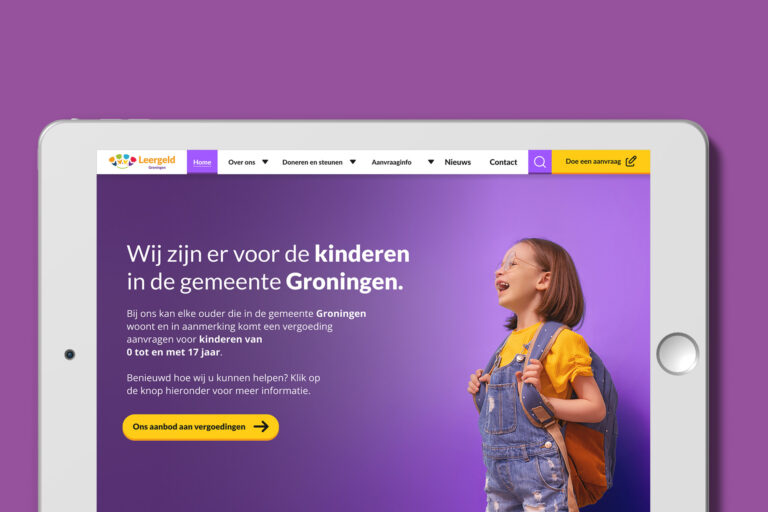The image size is (768, 512).
Task: Tap the tablet's round home button
Action: [677, 354]
